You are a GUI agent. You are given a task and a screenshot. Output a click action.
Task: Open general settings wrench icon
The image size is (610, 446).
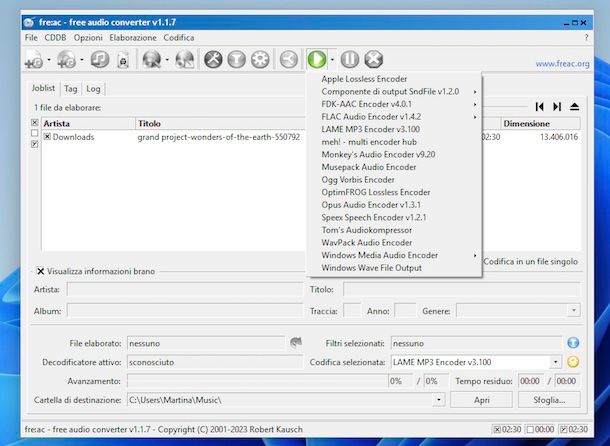213,60
